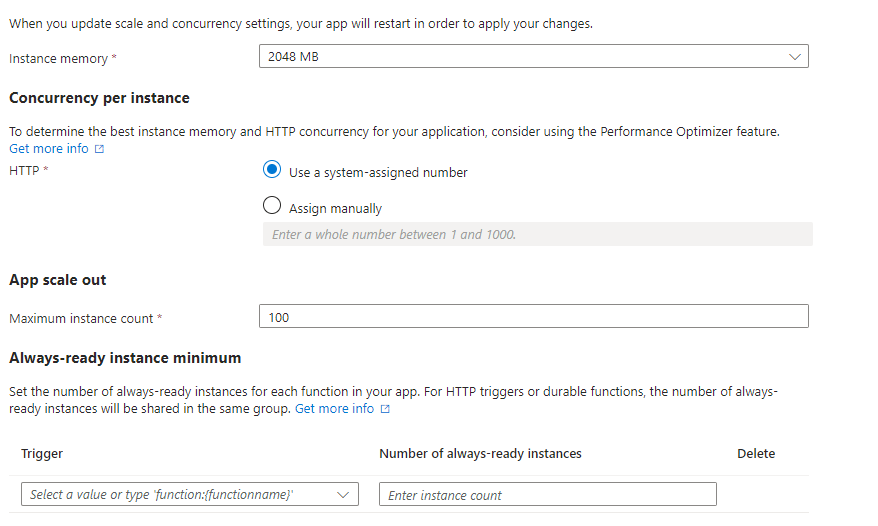Click the Trigger combo box chevron arrow
The width and height of the screenshot is (878, 526).
[343, 495]
